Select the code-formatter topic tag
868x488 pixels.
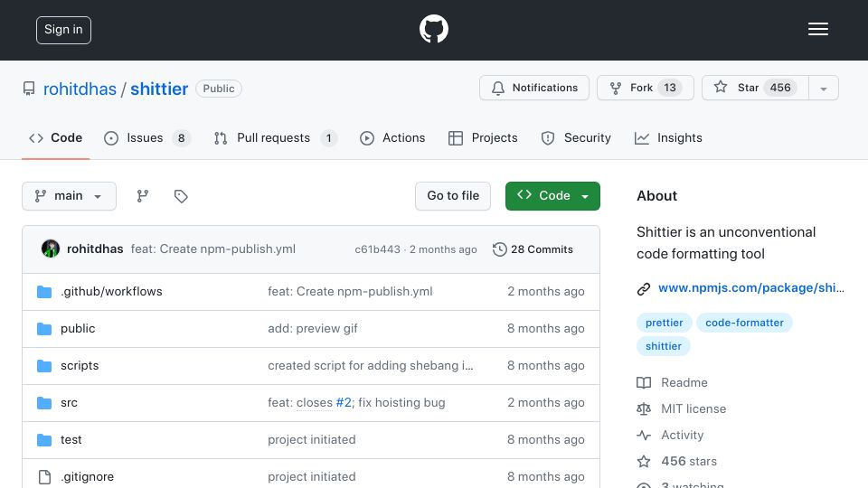coord(744,323)
